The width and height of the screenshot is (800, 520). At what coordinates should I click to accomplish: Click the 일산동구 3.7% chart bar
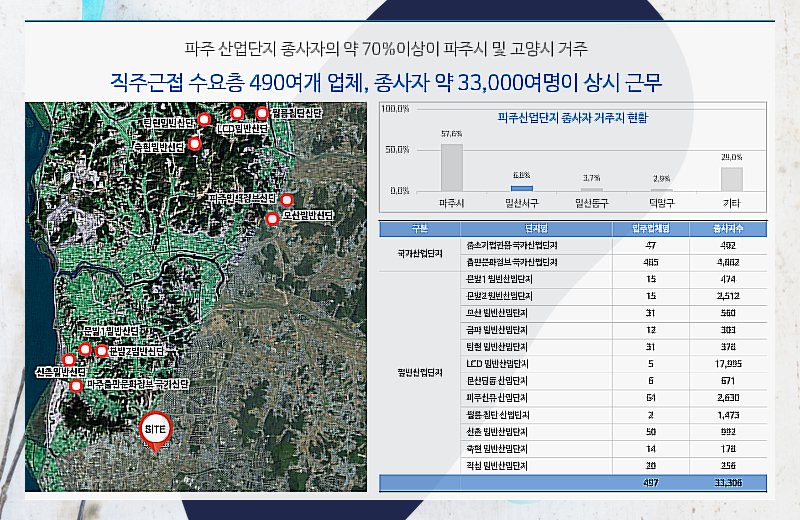[592, 190]
